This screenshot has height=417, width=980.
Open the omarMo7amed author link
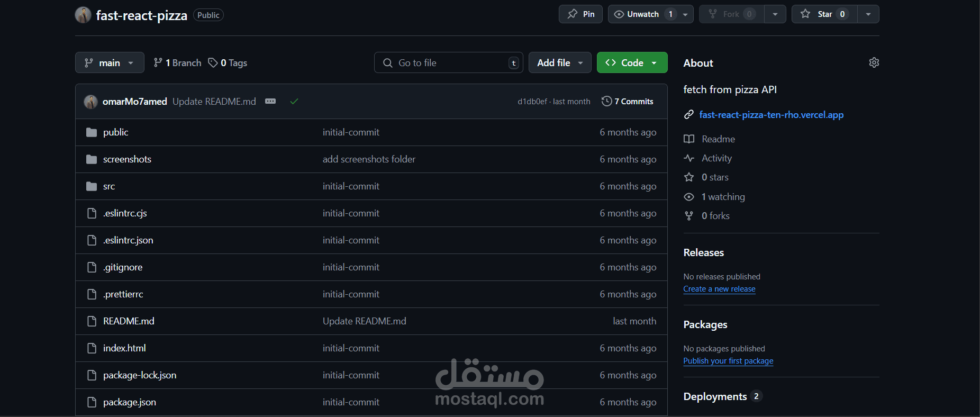[135, 101]
